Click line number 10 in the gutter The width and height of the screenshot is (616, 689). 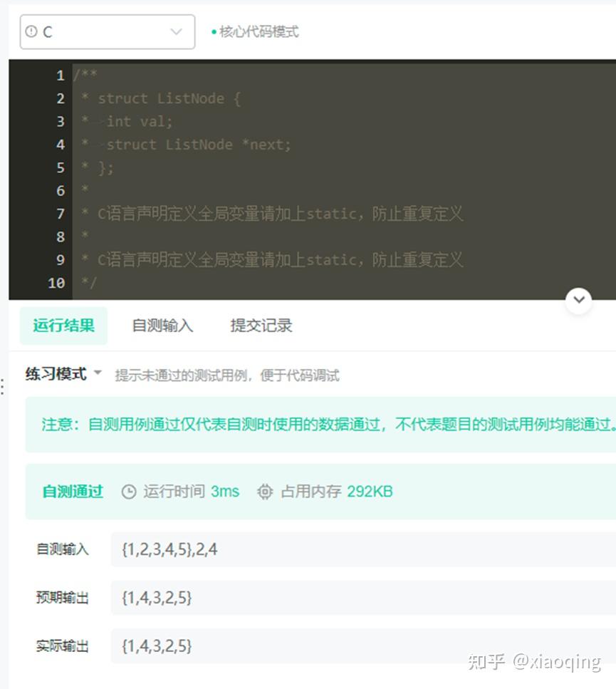(57, 283)
